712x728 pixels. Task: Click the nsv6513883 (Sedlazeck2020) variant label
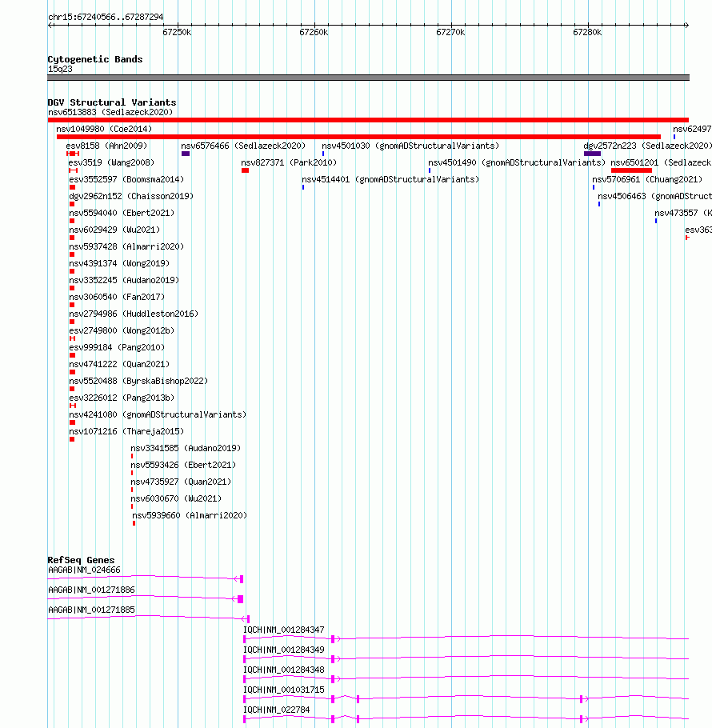pos(110,112)
